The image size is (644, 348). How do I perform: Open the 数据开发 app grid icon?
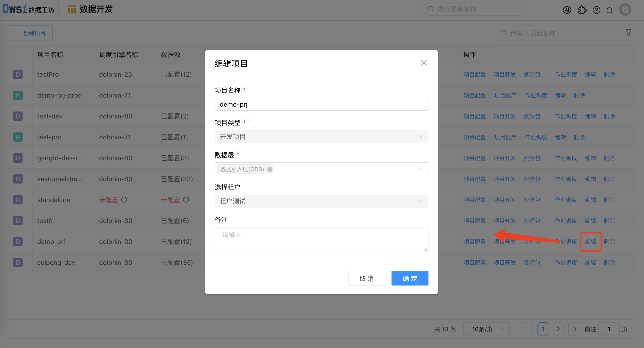click(x=72, y=10)
